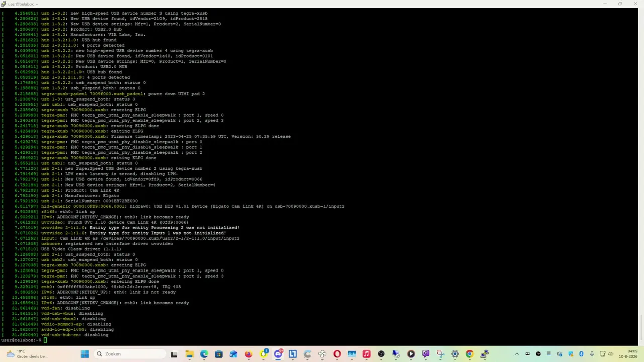Click the OBS icon in the system tray
This screenshot has width=644, height=362.
(538, 354)
